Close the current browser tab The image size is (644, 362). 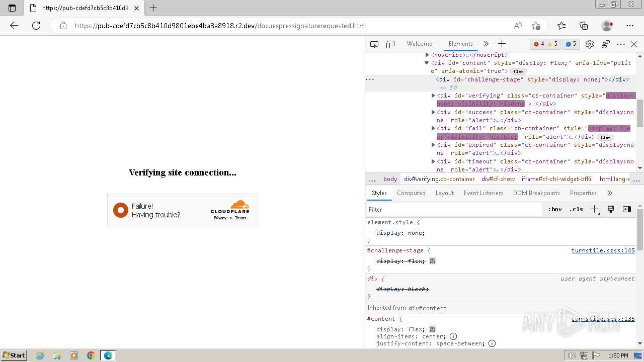(137, 8)
